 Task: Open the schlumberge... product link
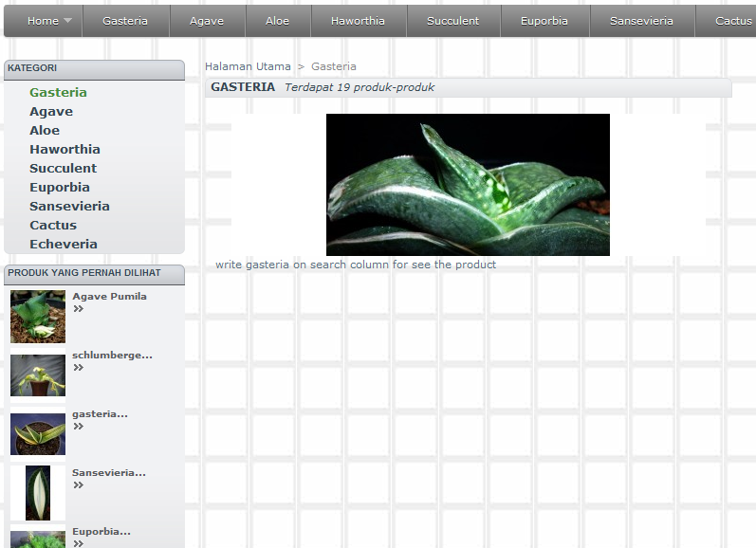pos(112,356)
